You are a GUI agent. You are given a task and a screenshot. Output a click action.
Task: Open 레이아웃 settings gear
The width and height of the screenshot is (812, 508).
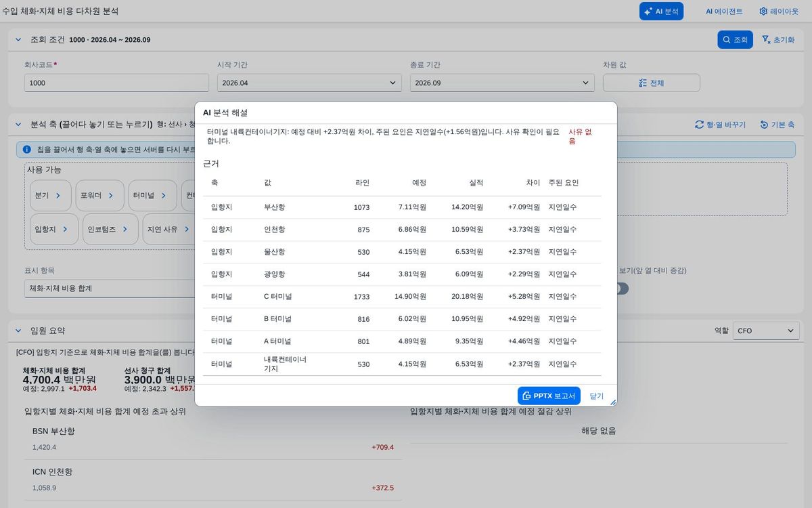[779, 12]
